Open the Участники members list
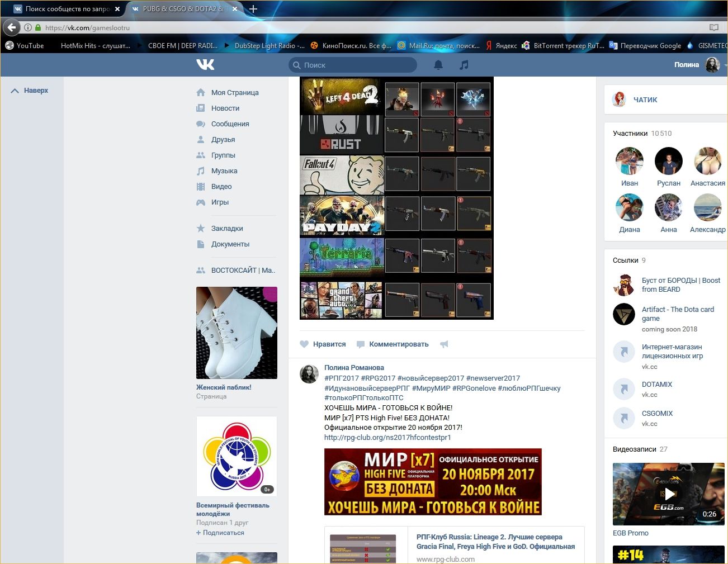Screen dimensions: 728x564 click(642, 133)
